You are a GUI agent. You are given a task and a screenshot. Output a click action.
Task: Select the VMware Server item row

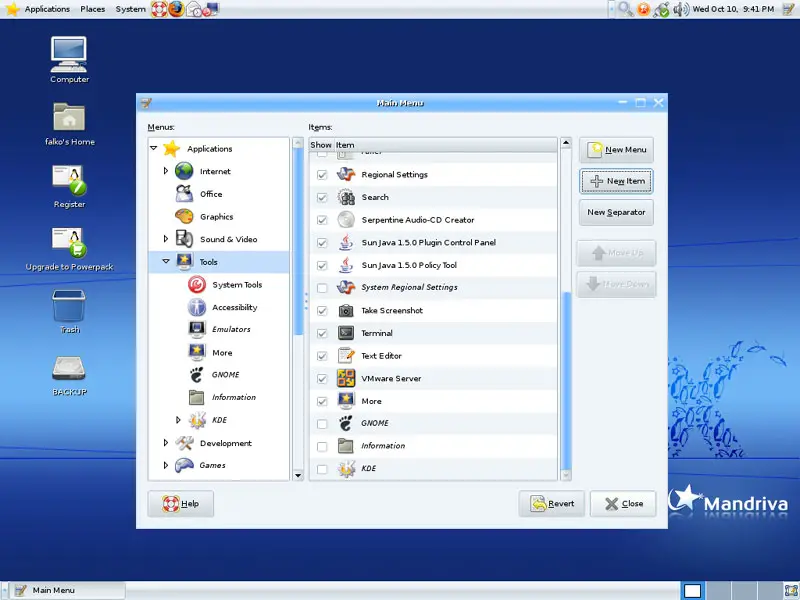coord(433,379)
